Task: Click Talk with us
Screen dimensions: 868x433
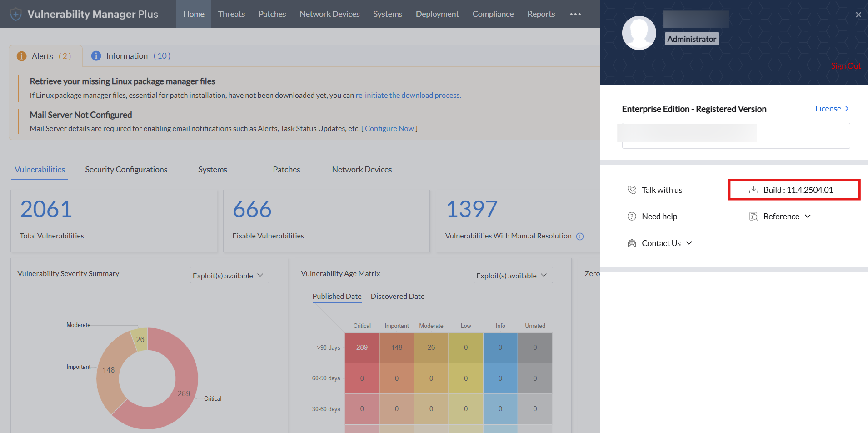Action: [x=662, y=190]
